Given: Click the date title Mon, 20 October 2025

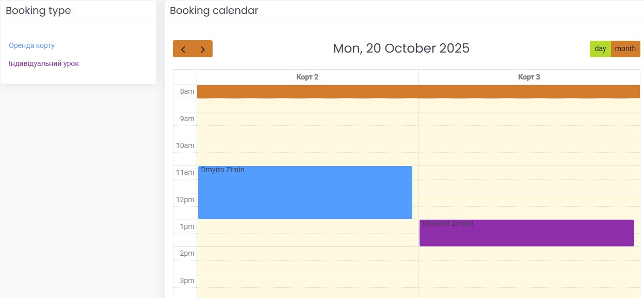Looking at the screenshot, I should coord(401,48).
